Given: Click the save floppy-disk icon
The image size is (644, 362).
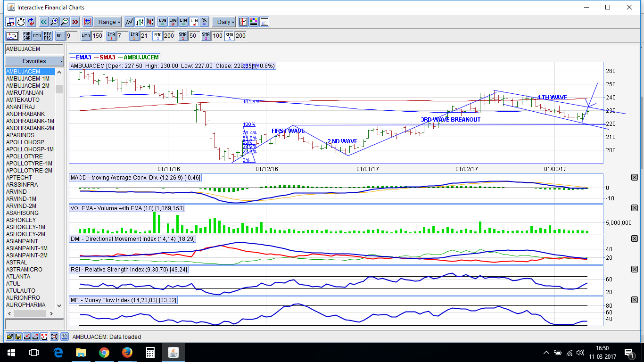Looking at the screenshot, I should click(x=18, y=337).
